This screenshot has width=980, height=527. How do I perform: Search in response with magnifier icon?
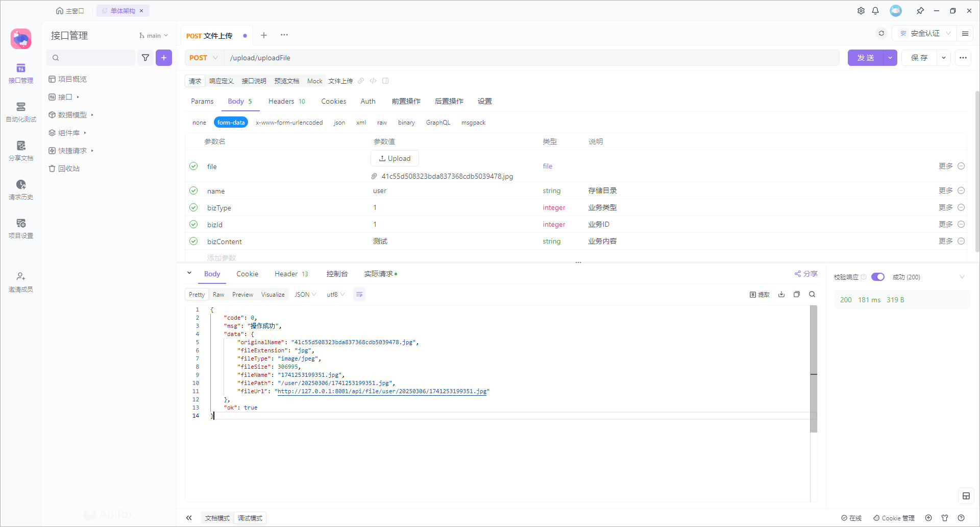[812, 294]
